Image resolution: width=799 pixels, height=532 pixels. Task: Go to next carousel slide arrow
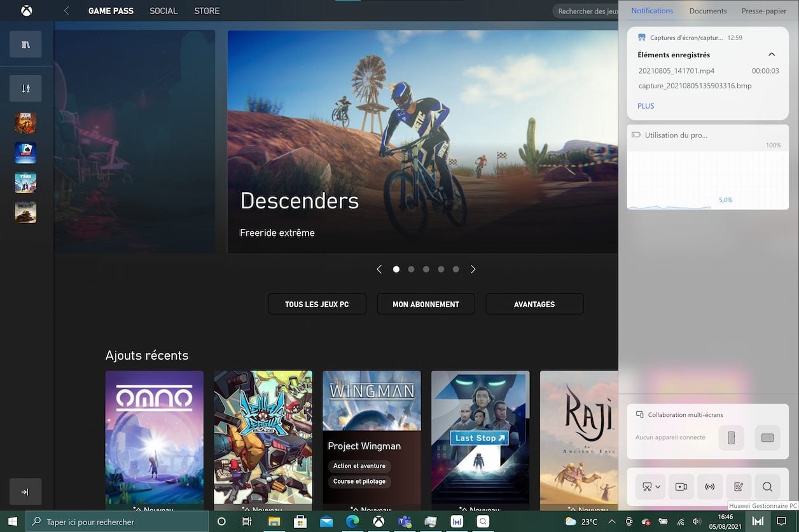pyautogui.click(x=473, y=269)
